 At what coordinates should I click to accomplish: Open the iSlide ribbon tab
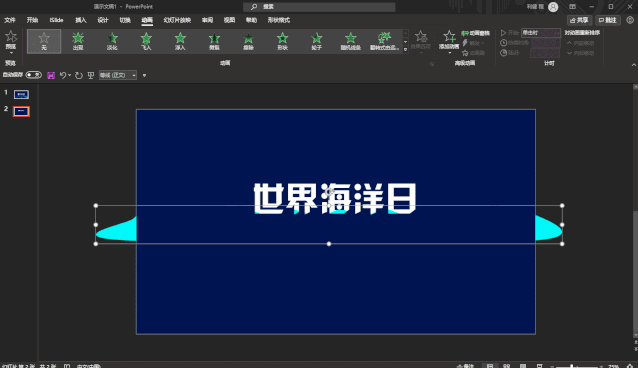[56, 20]
